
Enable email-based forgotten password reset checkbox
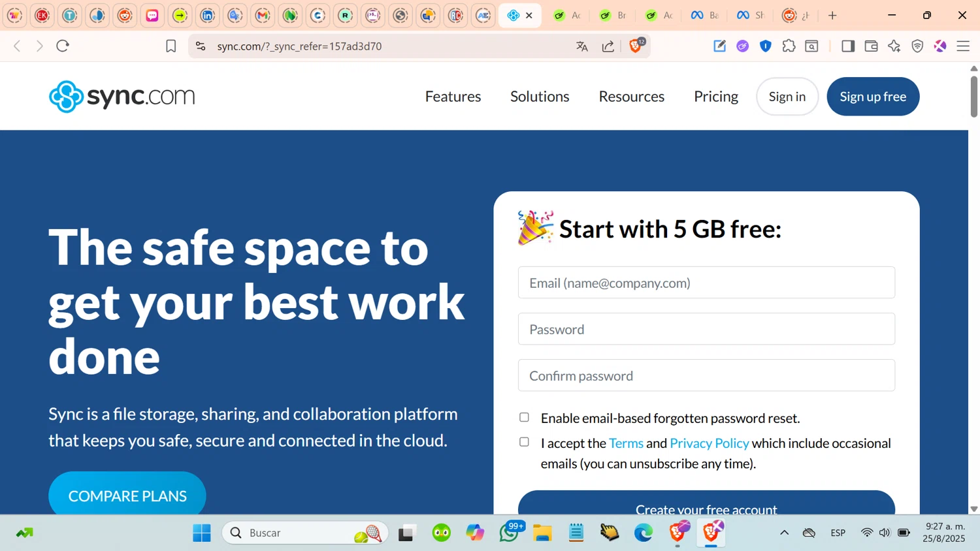click(x=524, y=417)
